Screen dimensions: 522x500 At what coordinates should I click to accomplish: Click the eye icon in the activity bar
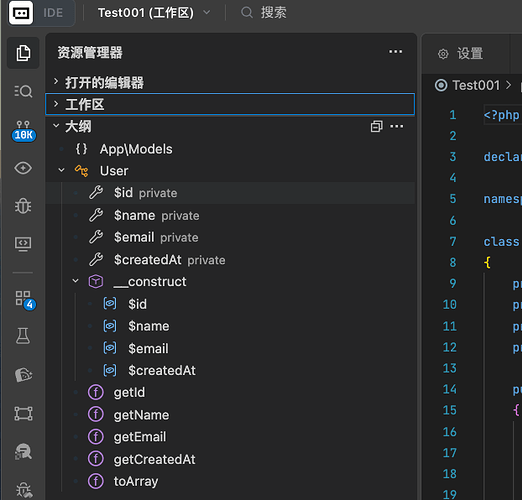pyautogui.click(x=23, y=168)
